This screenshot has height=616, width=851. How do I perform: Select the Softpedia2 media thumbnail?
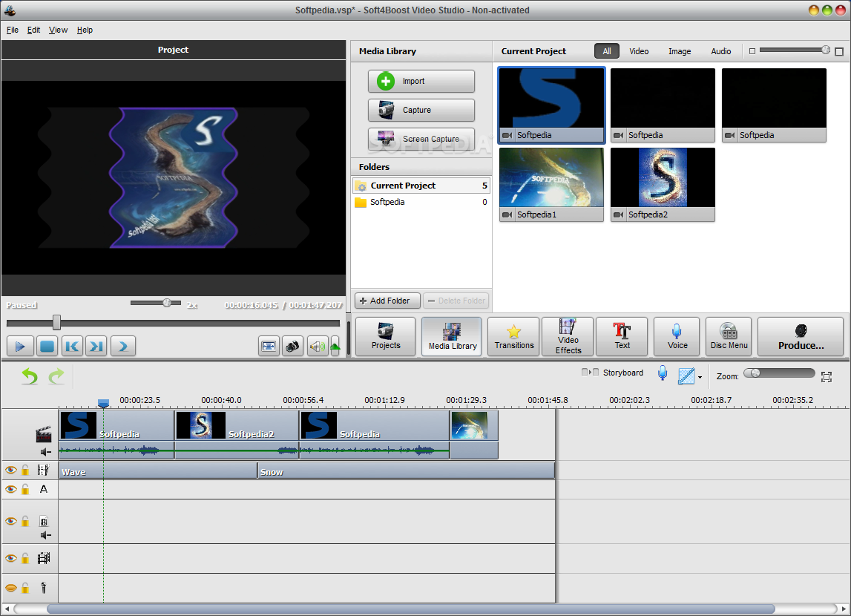click(663, 185)
